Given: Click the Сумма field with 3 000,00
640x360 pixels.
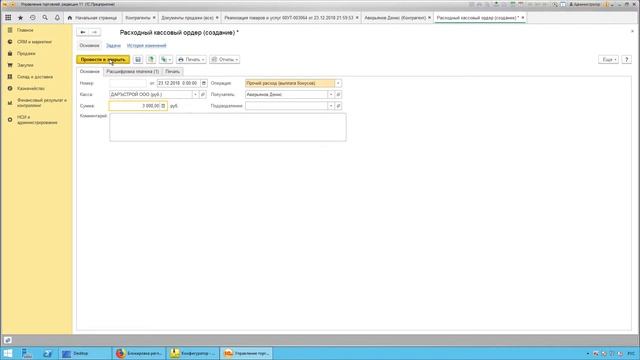Looking at the screenshot, I should [x=134, y=106].
